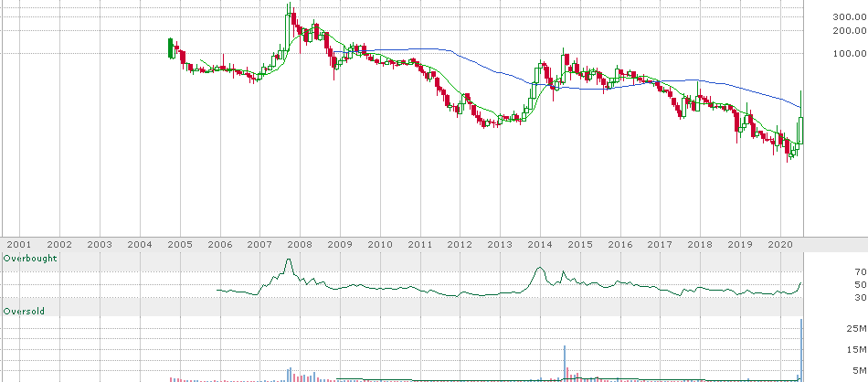Click the 2013 year label on timeline
868x382 pixels.
pos(501,244)
